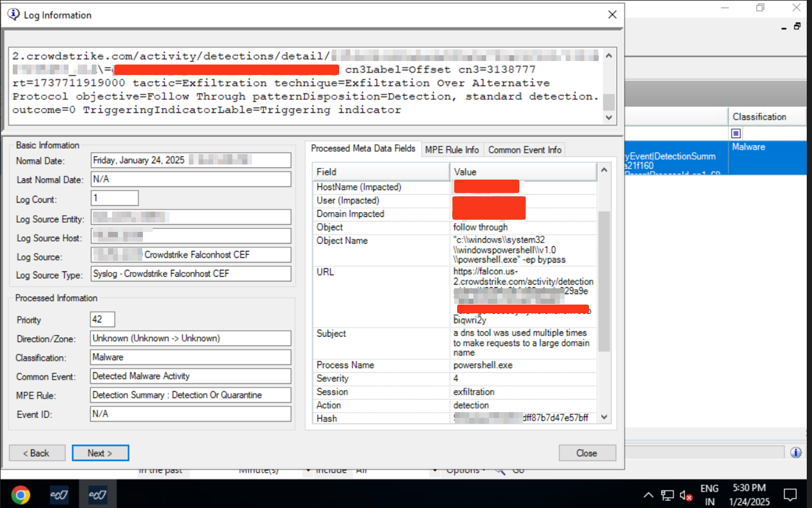The height and width of the screenshot is (508, 812).
Task: Click the Action row value detection
Action: click(x=471, y=405)
